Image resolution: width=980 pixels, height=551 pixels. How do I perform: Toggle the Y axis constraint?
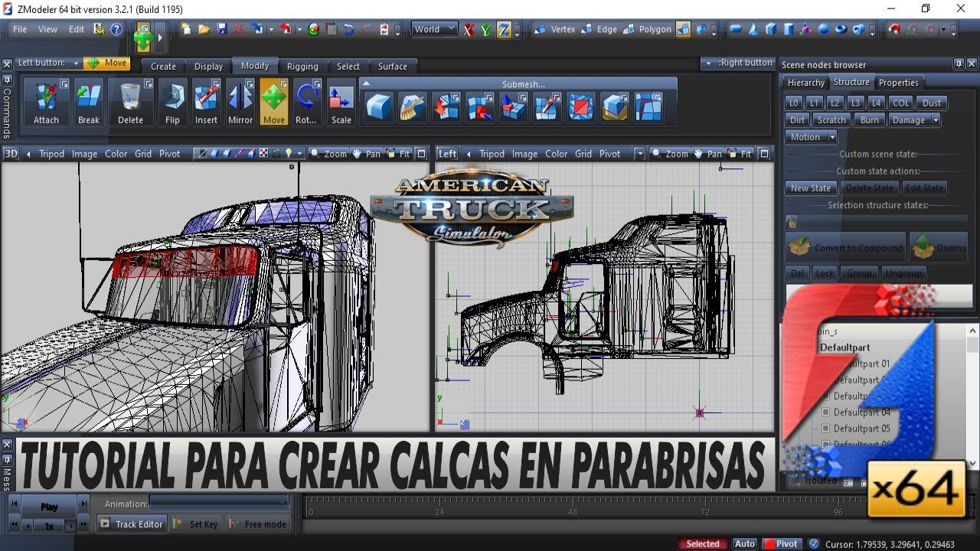pos(486,30)
